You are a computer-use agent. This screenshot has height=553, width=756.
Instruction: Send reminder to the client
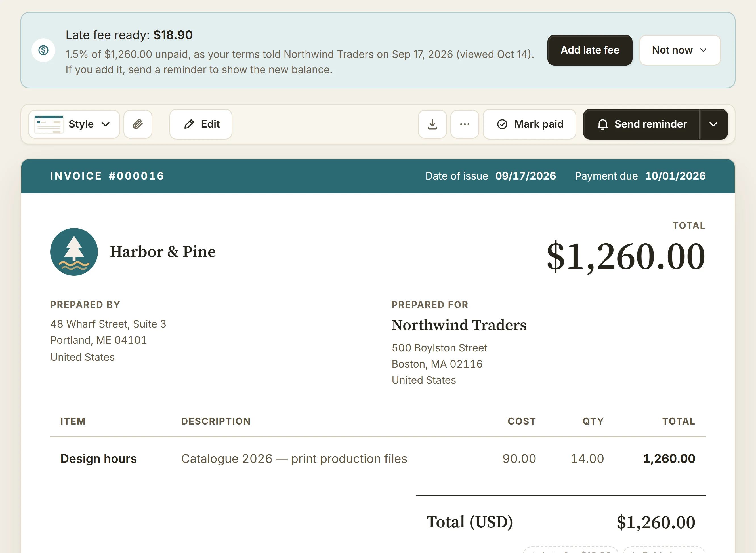click(641, 124)
